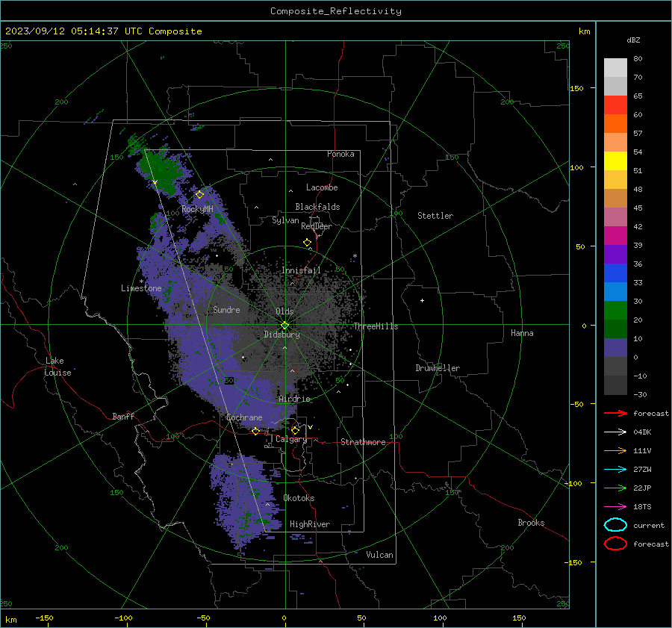
Task: Click the Ponoka city label
Action: point(340,154)
